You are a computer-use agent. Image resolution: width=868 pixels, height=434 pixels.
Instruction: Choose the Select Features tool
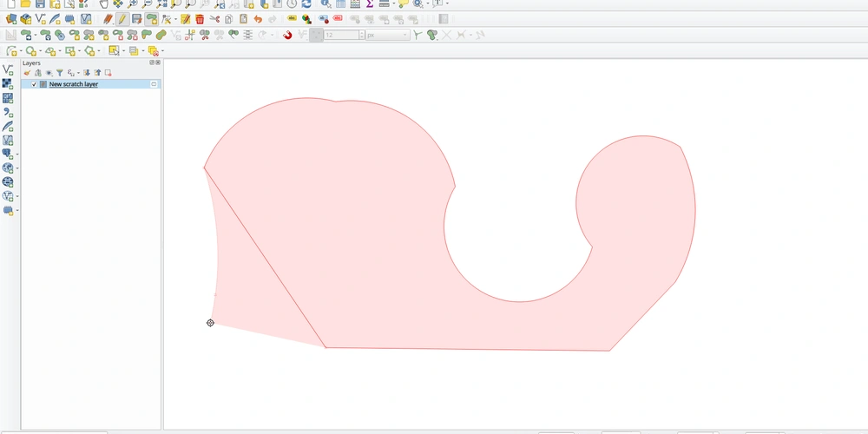114,50
